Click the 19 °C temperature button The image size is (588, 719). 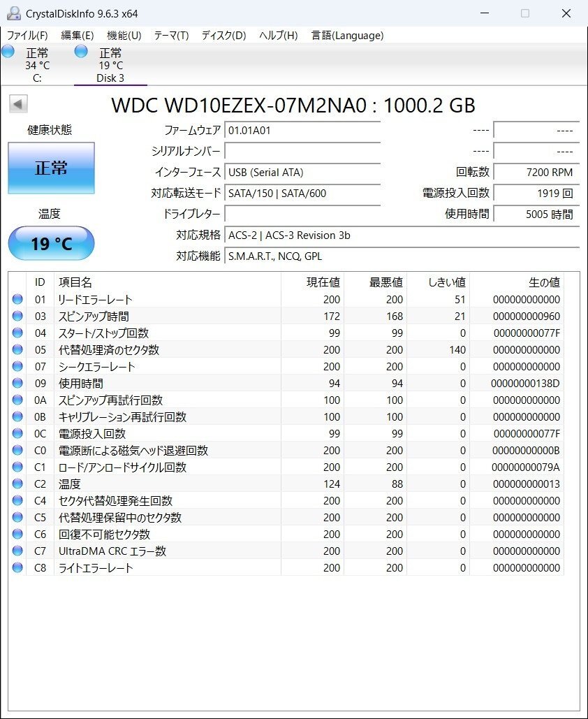pos(52,243)
